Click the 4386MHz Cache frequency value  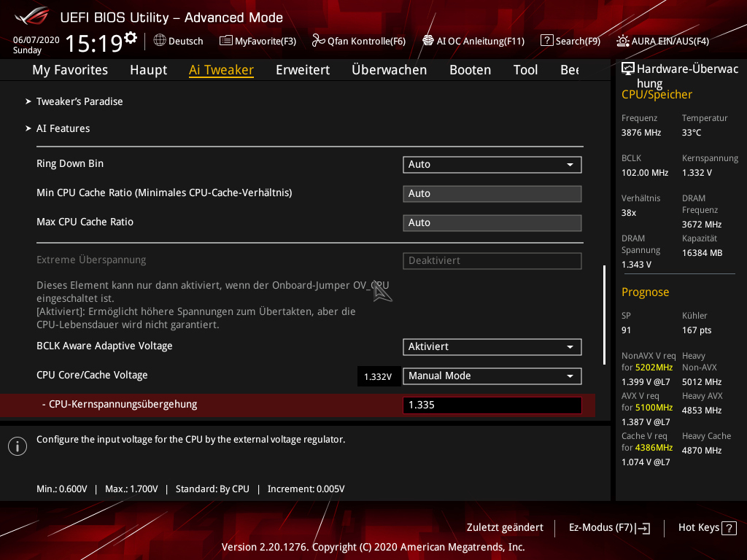(654, 448)
